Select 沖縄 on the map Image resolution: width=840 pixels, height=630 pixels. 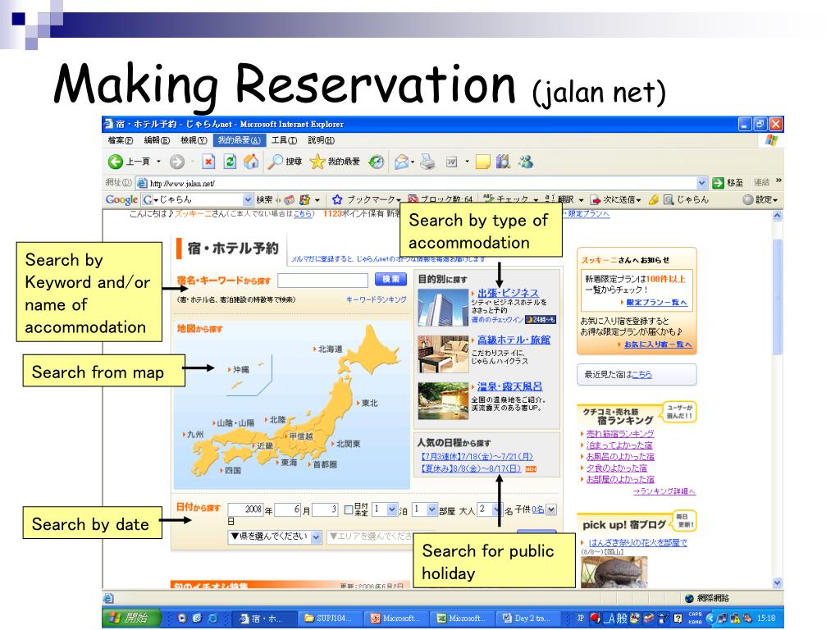(240, 370)
